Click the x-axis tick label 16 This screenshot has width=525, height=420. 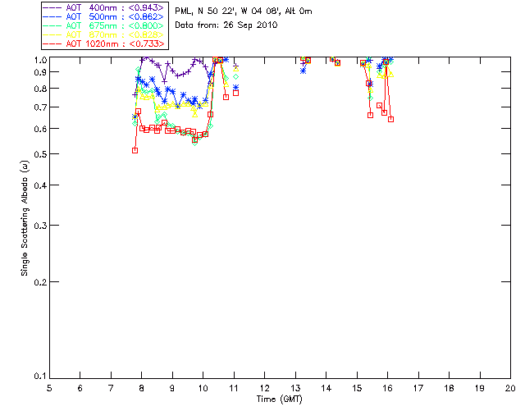tap(387, 388)
